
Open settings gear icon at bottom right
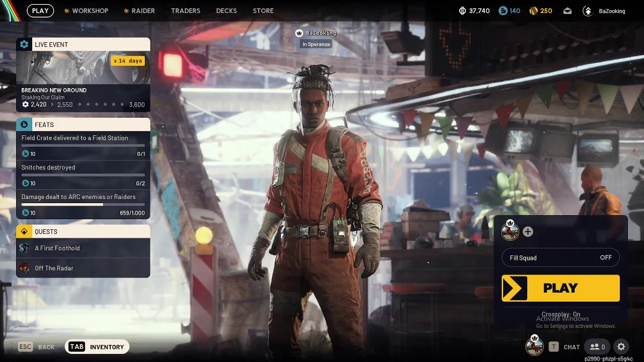621,347
